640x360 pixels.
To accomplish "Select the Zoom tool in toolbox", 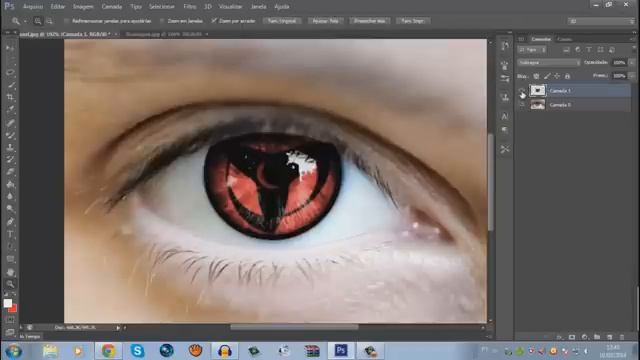I will pyautogui.click(x=10, y=284).
